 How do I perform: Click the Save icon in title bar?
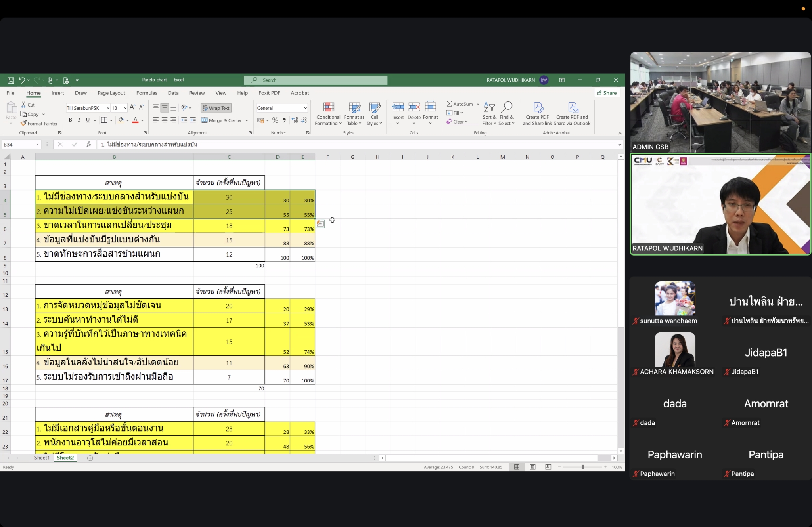pyautogui.click(x=11, y=80)
